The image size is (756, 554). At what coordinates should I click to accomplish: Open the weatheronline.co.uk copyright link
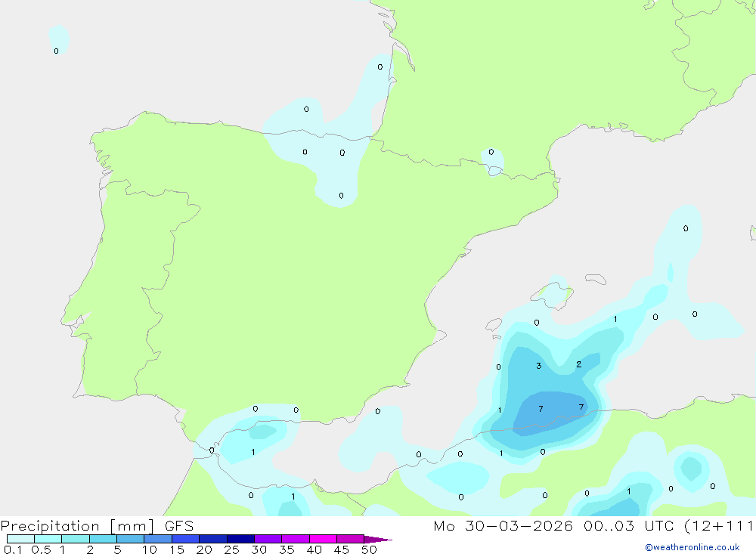pos(692,547)
